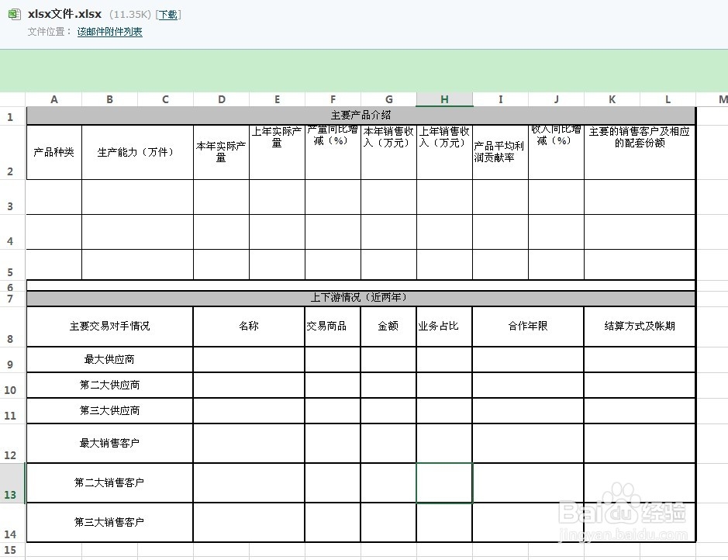Click row header 1
This screenshot has height=560, width=728.
point(10,116)
